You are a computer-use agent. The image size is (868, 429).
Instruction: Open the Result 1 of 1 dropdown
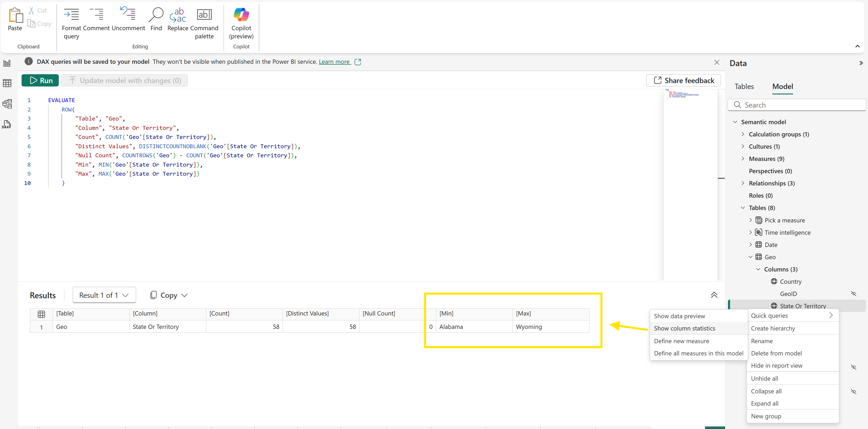[x=104, y=295]
